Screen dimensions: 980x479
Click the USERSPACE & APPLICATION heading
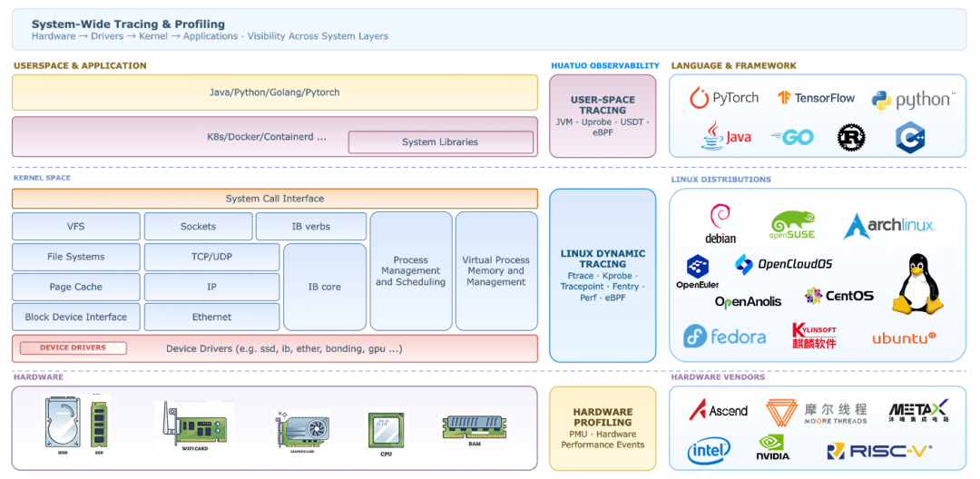point(80,65)
